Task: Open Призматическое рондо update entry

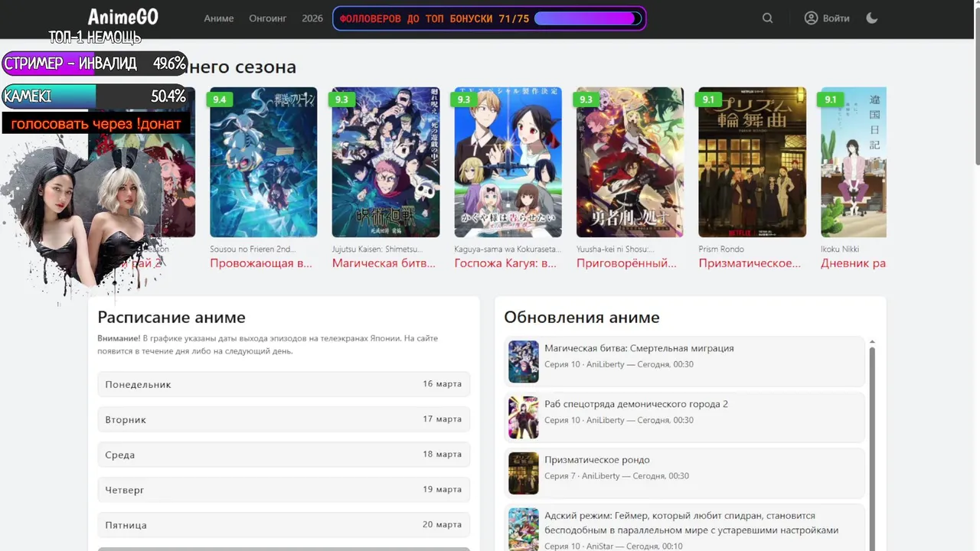Action: click(684, 473)
